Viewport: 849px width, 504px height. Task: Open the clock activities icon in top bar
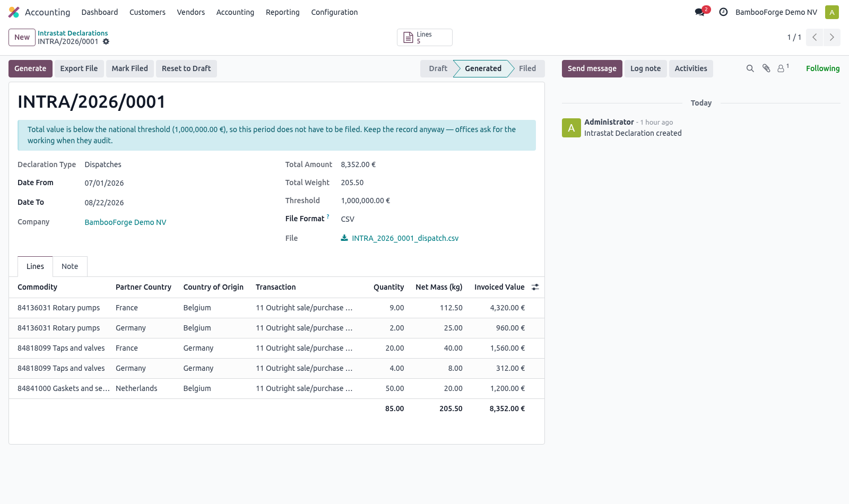pos(723,12)
